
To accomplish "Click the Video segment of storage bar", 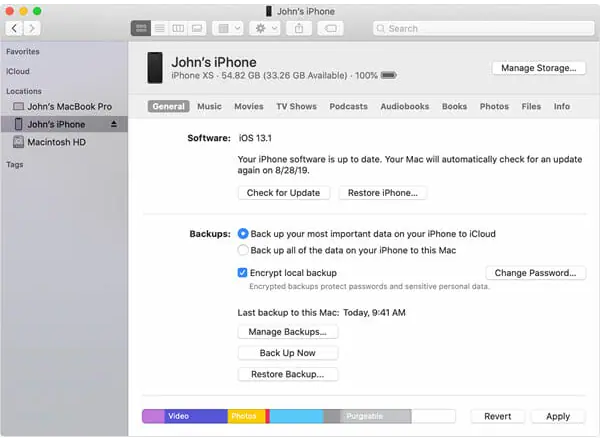I will tap(196, 416).
